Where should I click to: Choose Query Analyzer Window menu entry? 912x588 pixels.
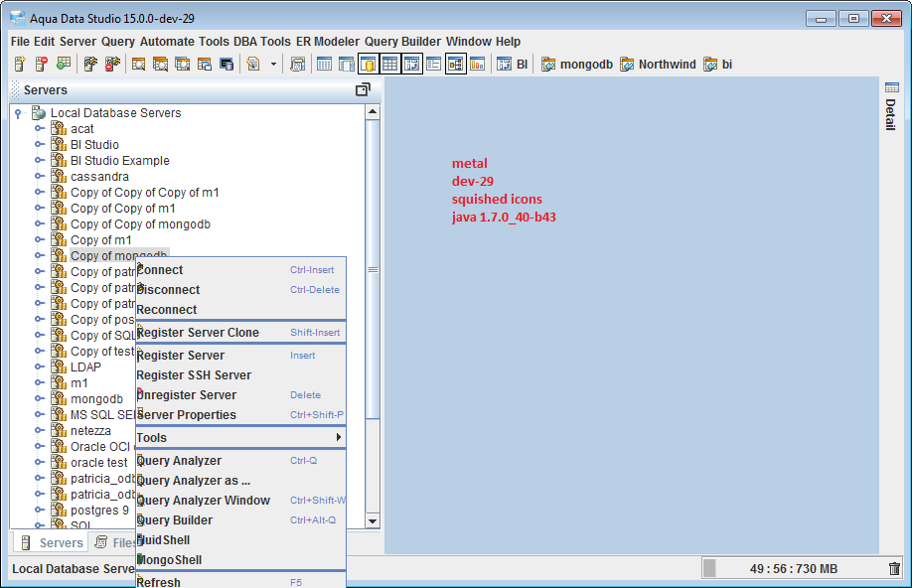pyautogui.click(x=240, y=501)
